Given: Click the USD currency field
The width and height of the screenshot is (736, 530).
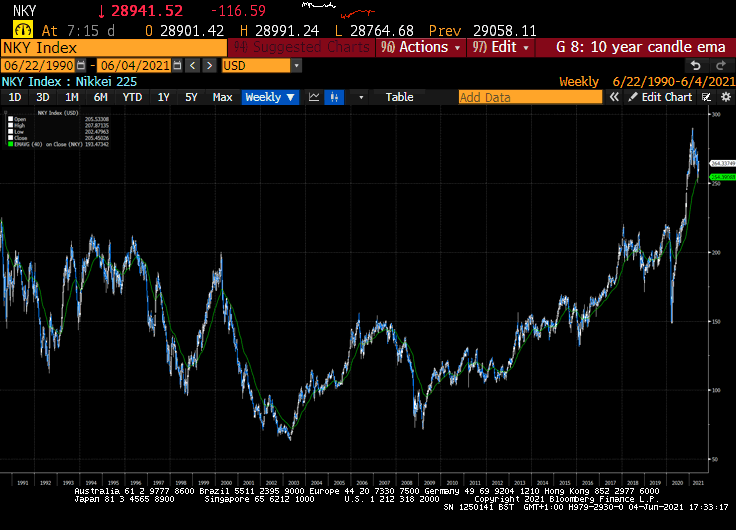Looking at the screenshot, I should (x=256, y=66).
